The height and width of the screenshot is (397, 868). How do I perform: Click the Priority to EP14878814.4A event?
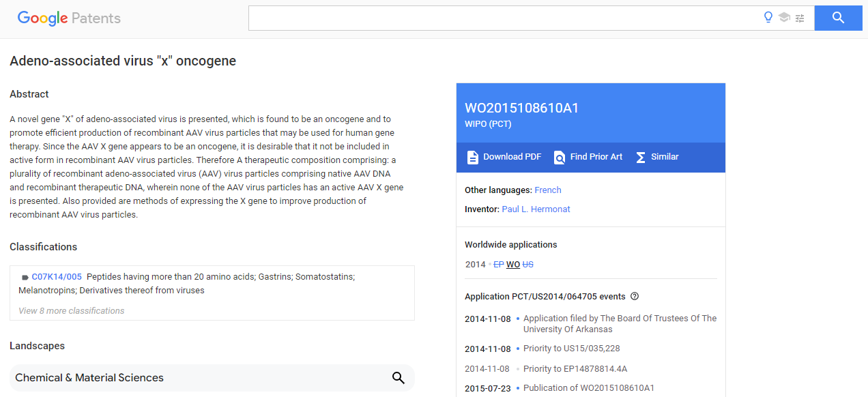coord(575,369)
